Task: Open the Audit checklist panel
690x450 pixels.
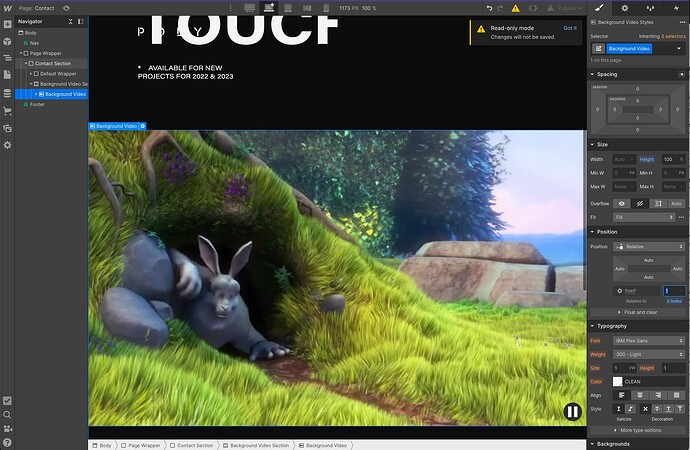Action: [7, 401]
